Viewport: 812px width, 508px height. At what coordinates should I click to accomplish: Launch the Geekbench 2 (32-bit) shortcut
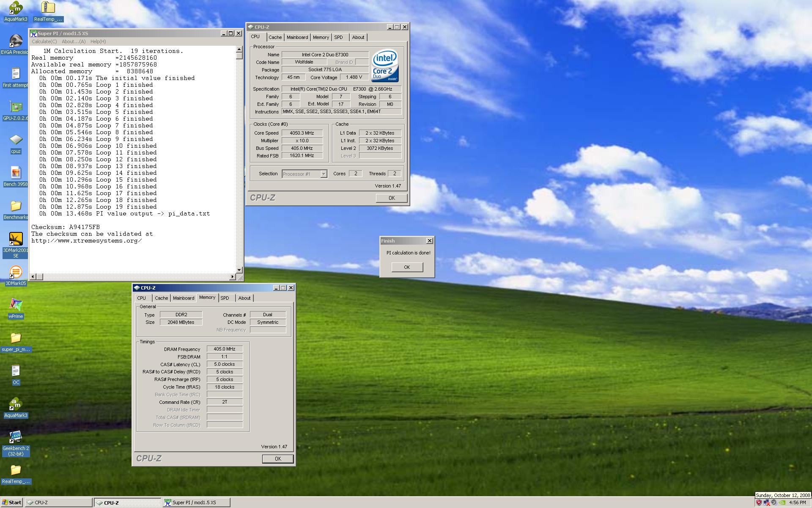pyautogui.click(x=16, y=437)
